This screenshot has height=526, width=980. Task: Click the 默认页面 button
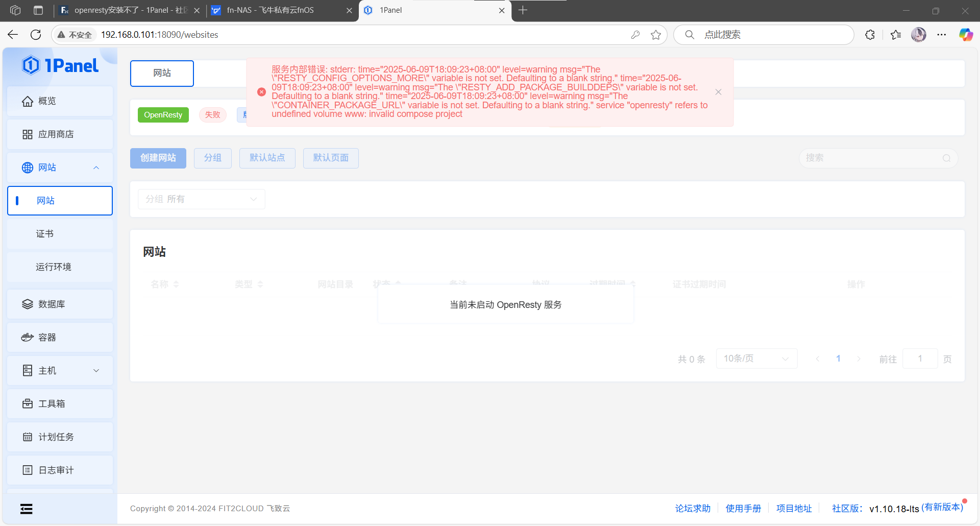coord(331,158)
